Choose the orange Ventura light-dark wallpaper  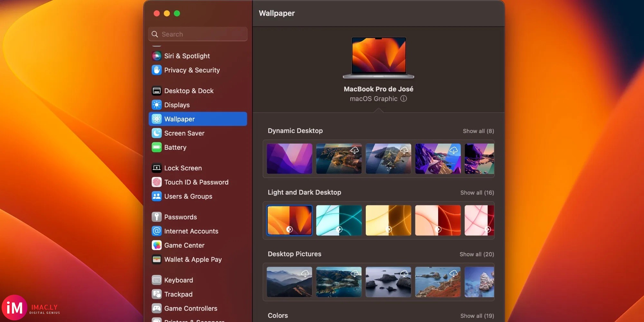click(x=289, y=220)
